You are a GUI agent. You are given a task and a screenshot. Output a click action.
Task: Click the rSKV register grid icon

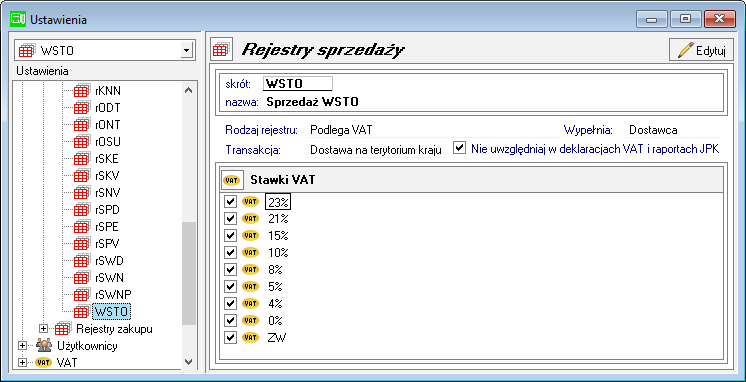coord(81,176)
